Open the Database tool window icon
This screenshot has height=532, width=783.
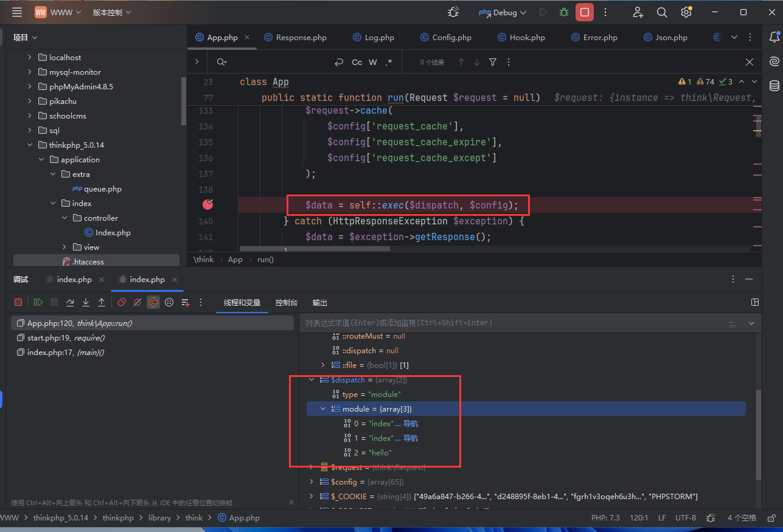(774, 86)
